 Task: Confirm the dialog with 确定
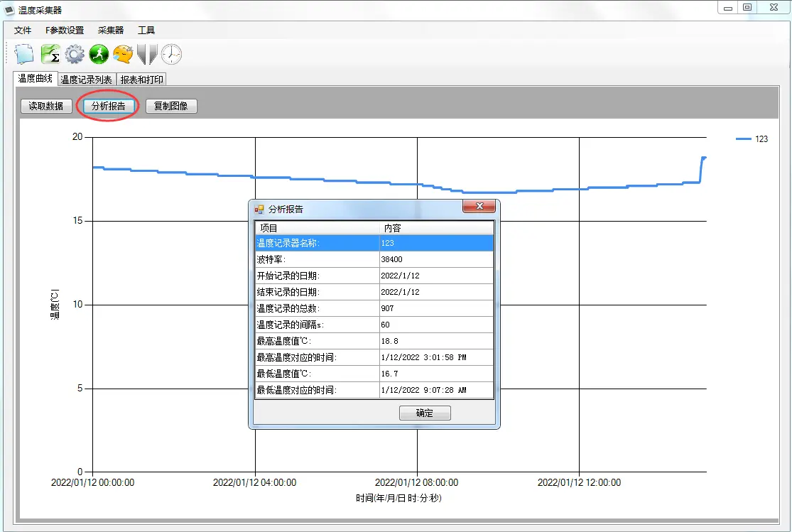425,413
